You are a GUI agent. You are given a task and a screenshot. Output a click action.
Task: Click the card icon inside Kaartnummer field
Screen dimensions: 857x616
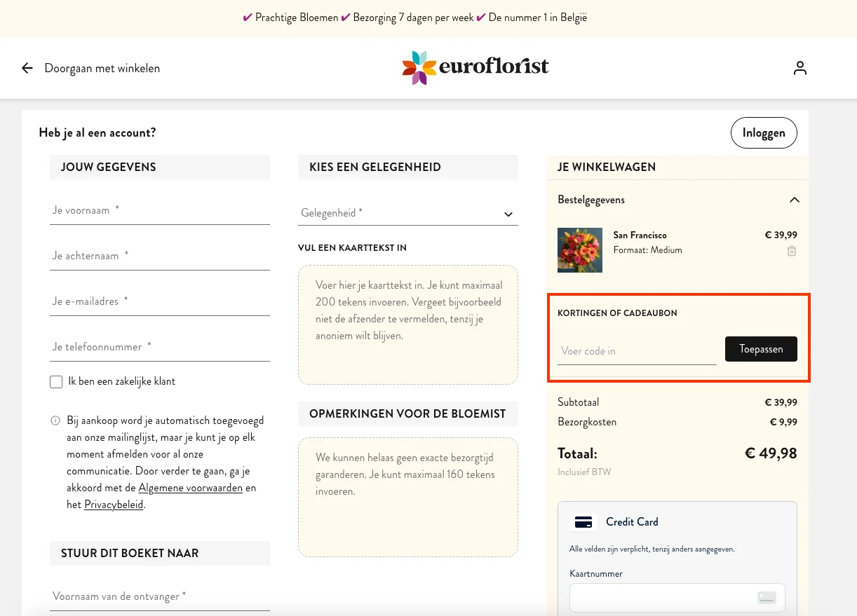coord(767,597)
